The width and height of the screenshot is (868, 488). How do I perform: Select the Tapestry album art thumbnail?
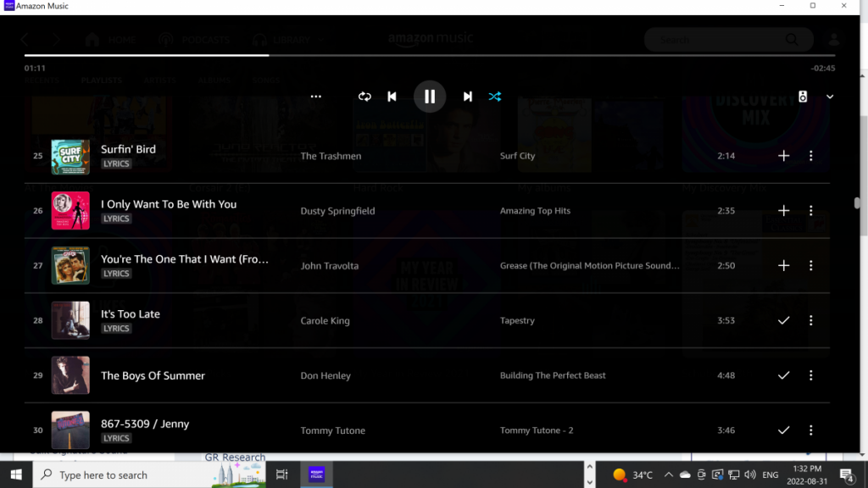70,320
